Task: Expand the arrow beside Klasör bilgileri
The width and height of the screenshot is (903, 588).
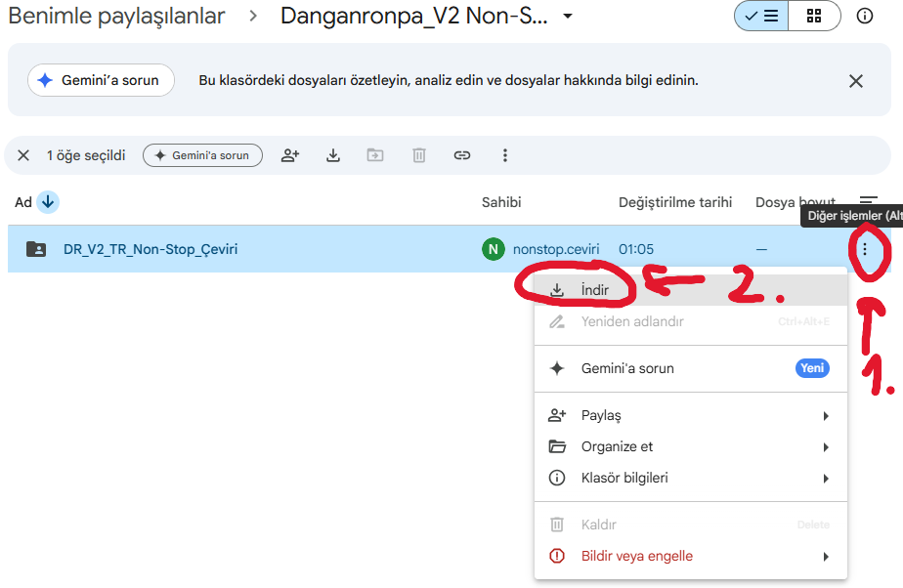Action: [x=826, y=478]
